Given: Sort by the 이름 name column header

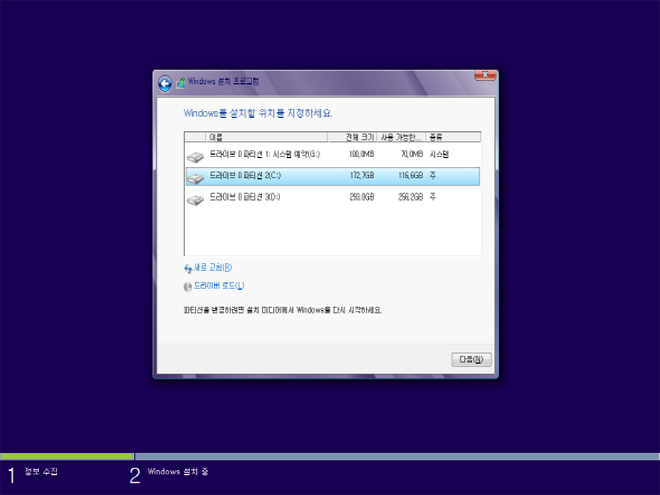Looking at the screenshot, I should click(266, 137).
